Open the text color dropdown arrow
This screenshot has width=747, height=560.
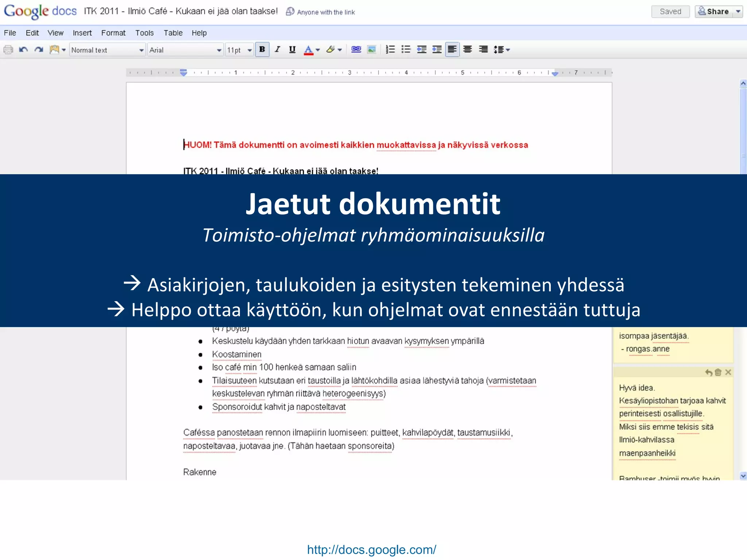click(318, 50)
